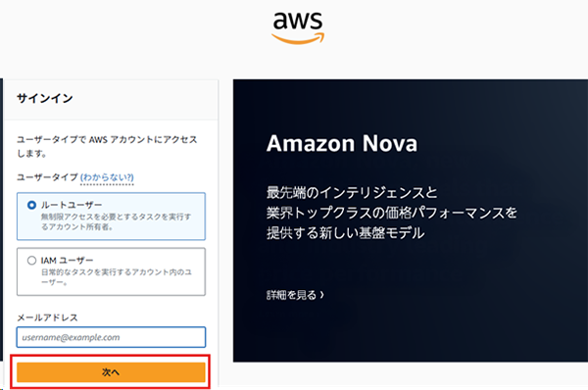This screenshot has width=588, height=390.
Task: Click the ルートユーザー label text
Action: click(72, 205)
